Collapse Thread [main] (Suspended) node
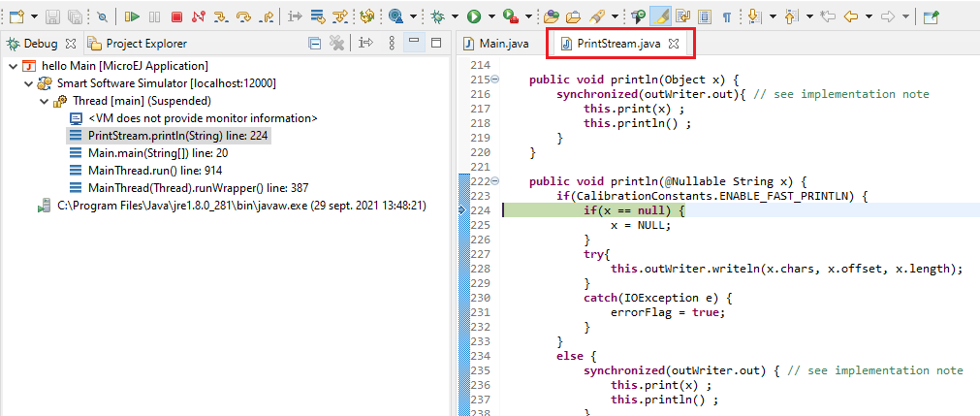 pos(45,101)
